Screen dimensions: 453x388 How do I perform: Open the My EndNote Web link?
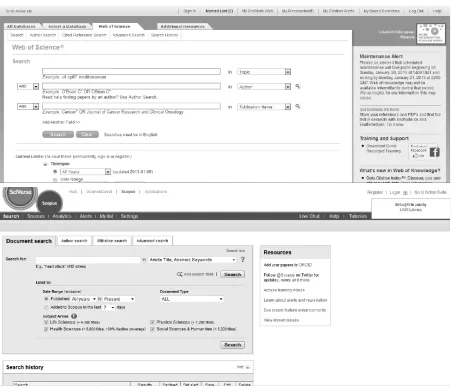click(x=257, y=11)
